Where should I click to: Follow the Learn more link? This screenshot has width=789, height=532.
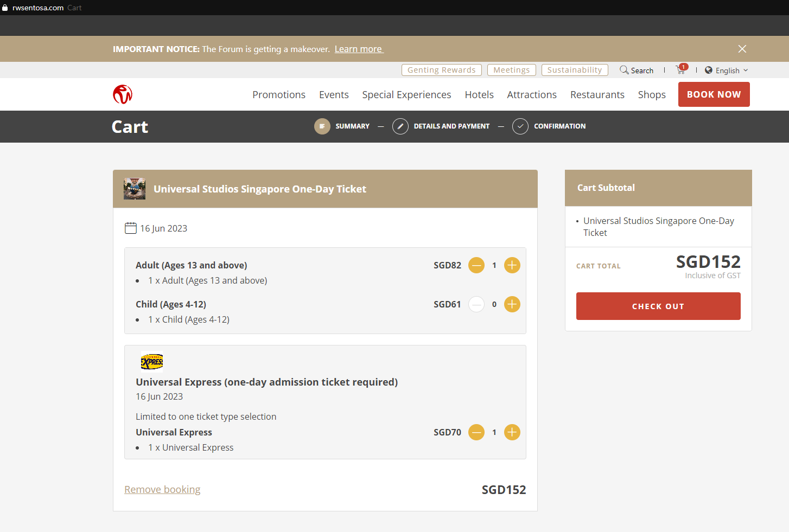(359, 49)
